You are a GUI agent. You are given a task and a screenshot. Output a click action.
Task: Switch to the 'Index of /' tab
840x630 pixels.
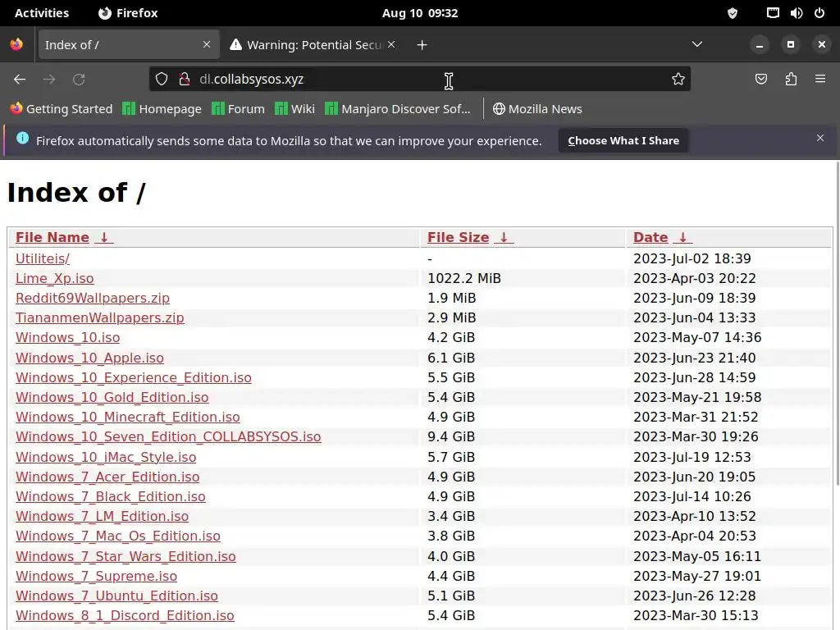pos(128,44)
